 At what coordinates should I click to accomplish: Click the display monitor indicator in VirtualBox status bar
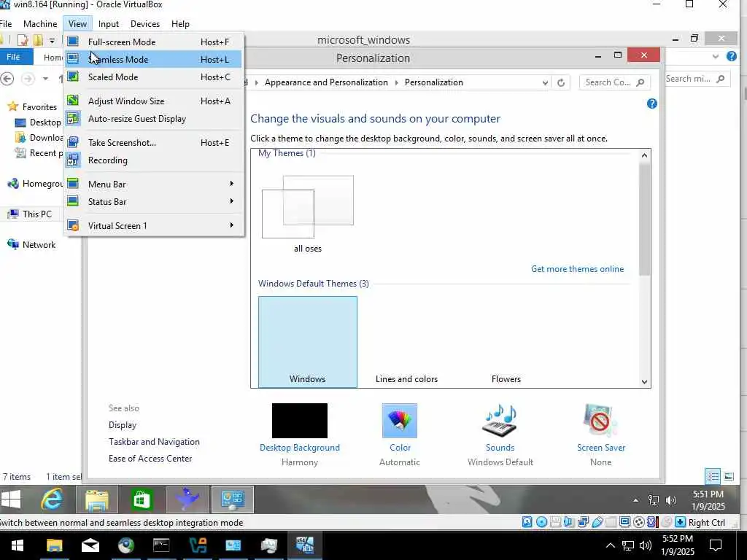625,522
